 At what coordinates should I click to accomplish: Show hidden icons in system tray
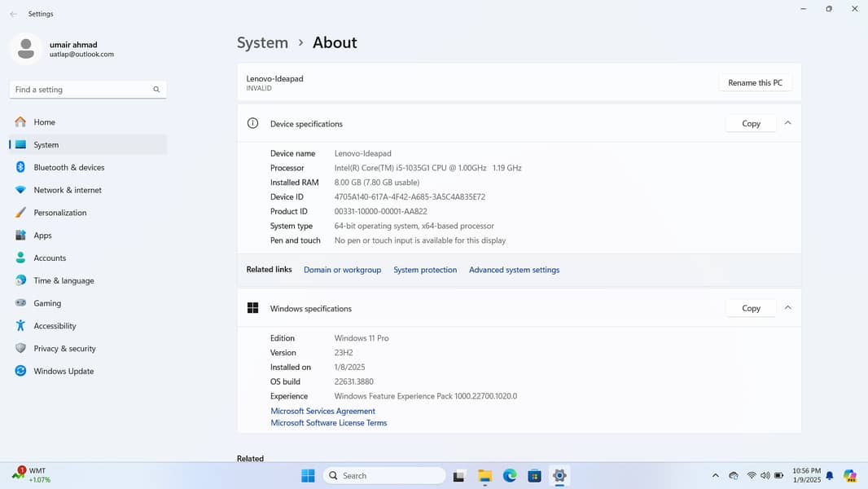click(715, 476)
